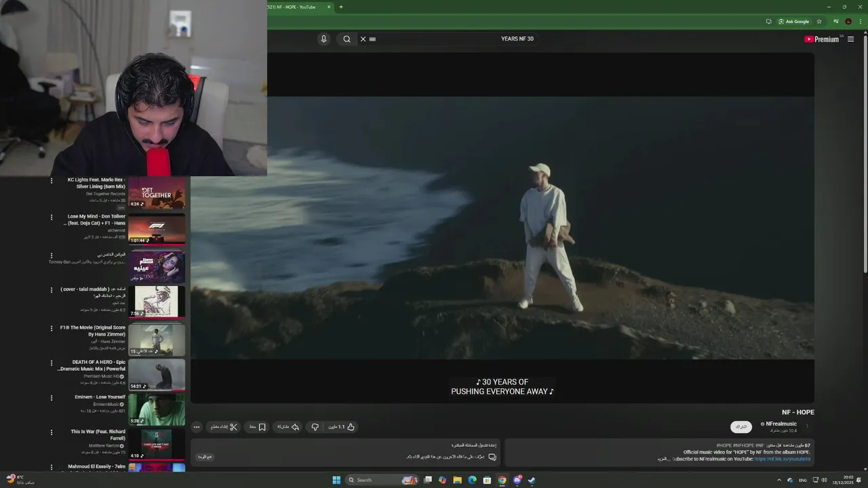Open the Chrome profile avatar
Screen dimensions: 868x488
pos(848,21)
